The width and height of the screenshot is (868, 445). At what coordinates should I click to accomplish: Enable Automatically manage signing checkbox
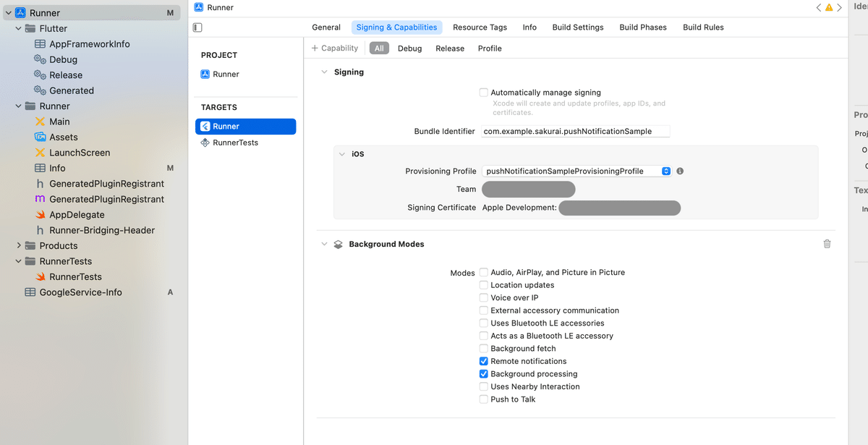[483, 93]
